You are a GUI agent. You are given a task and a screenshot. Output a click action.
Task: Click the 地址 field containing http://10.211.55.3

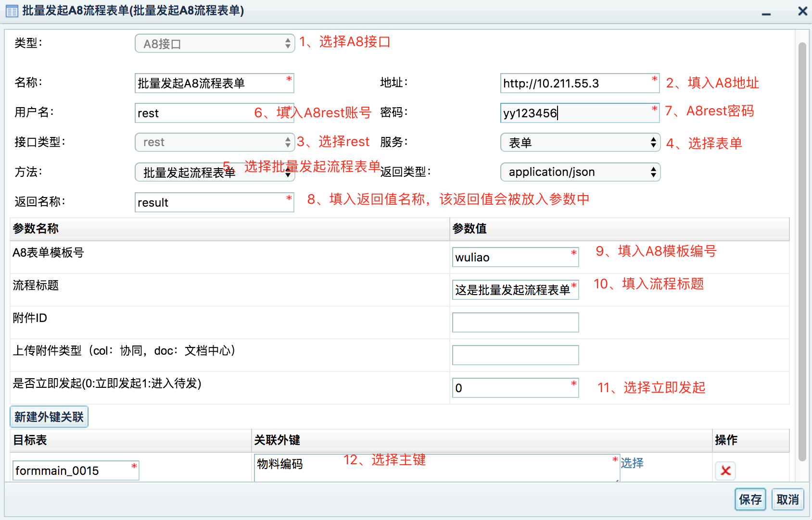pyautogui.click(x=580, y=83)
